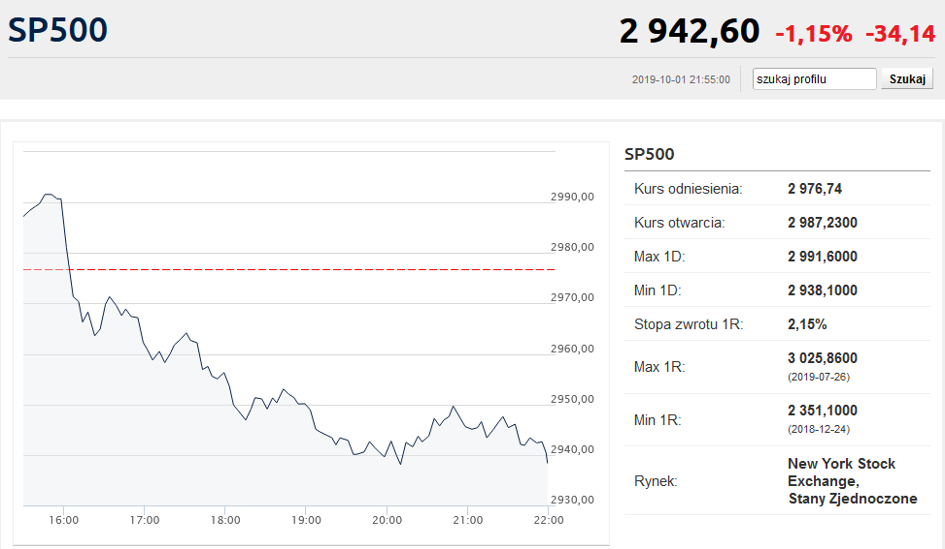Screen dimensions: 945x549
Task: Click the 2950,00 chart axis label
Action: pyautogui.click(x=572, y=399)
